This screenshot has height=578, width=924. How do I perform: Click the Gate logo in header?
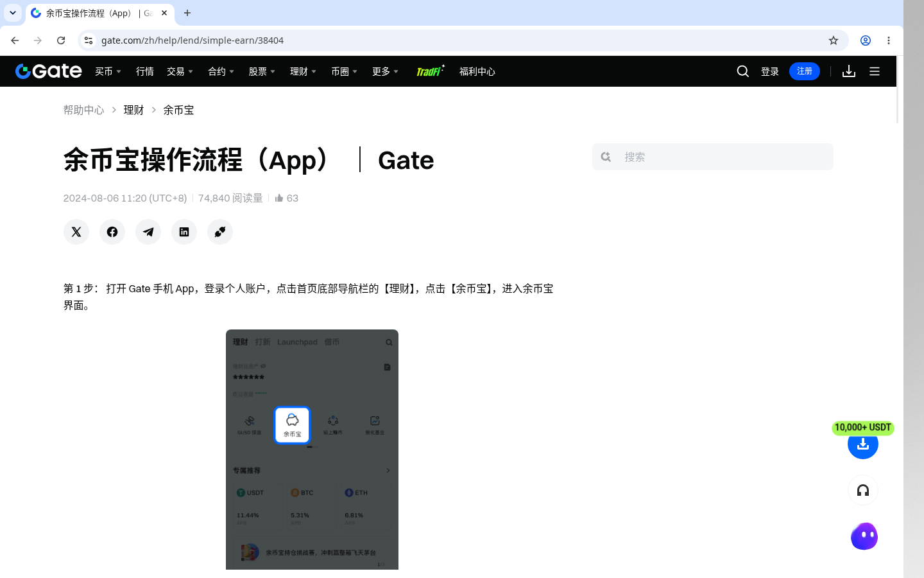point(49,71)
